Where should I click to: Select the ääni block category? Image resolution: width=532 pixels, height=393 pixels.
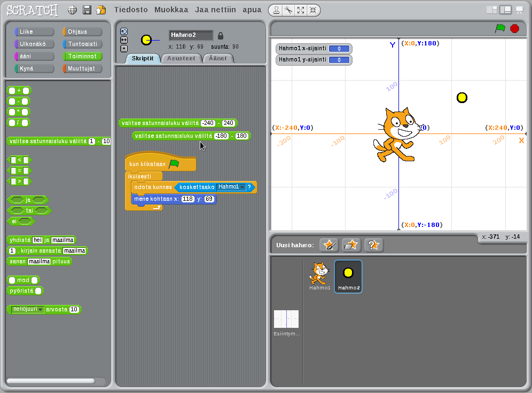[x=34, y=56]
